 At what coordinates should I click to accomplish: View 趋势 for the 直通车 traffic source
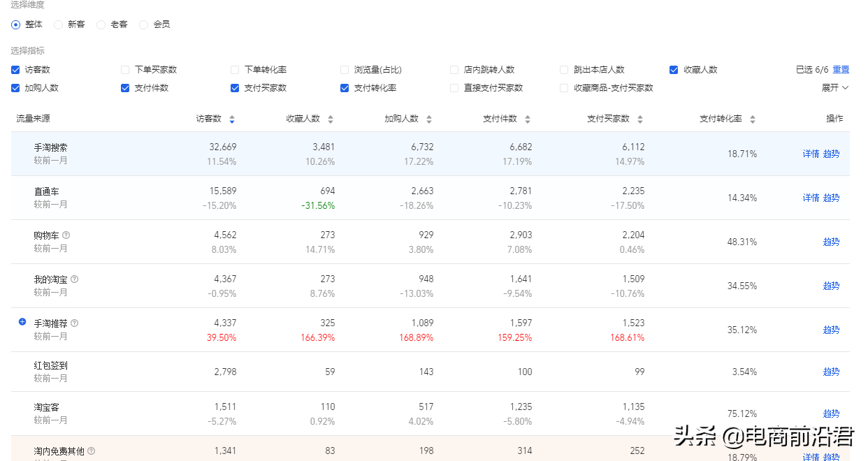[x=831, y=198]
